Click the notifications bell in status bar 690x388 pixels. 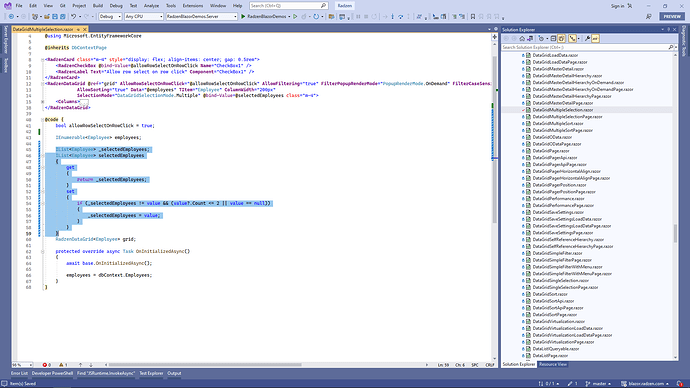(x=680, y=384)
